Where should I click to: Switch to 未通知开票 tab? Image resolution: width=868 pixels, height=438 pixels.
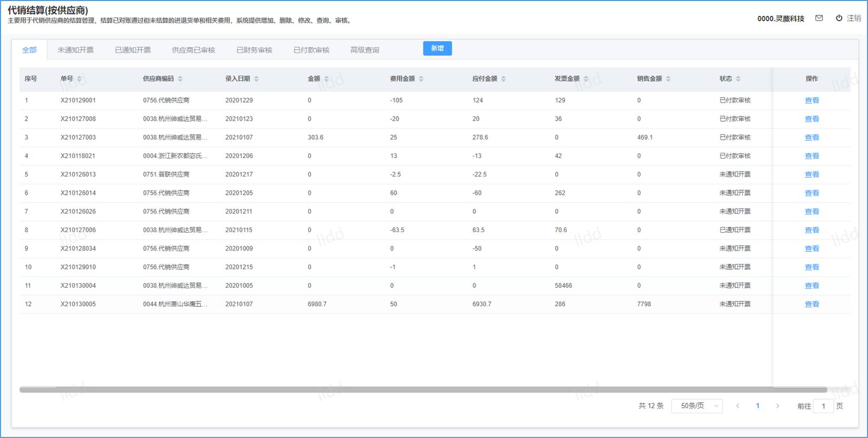76,50
